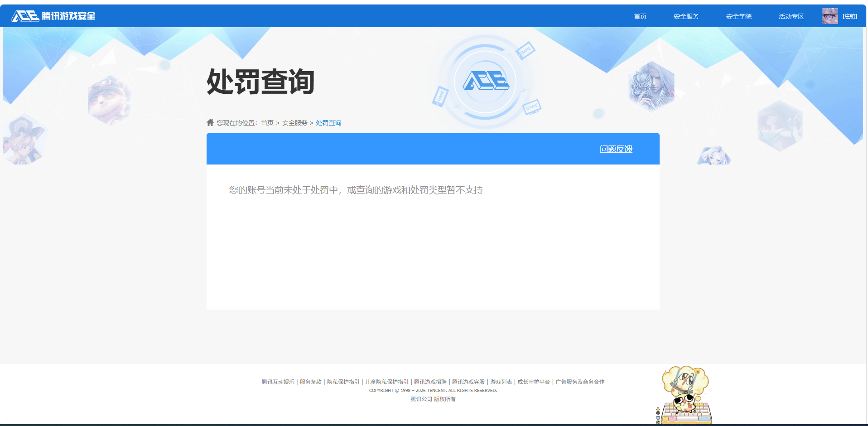Image resolution: width=868 pixels, height=426 pixels.
Task: Click 首页 in the breadcrumb trail
Action: pyautogui.click(x=267, y=123)
